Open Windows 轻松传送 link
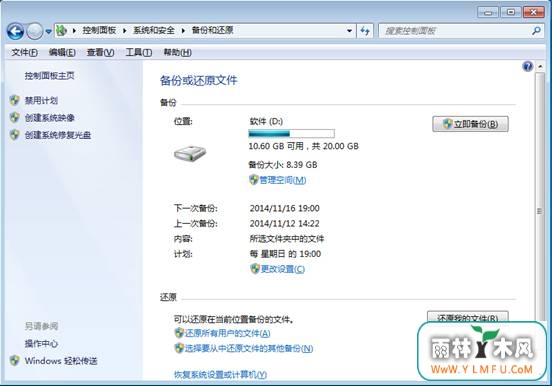This screenshot has height=386, width=552. click(61, 361)
